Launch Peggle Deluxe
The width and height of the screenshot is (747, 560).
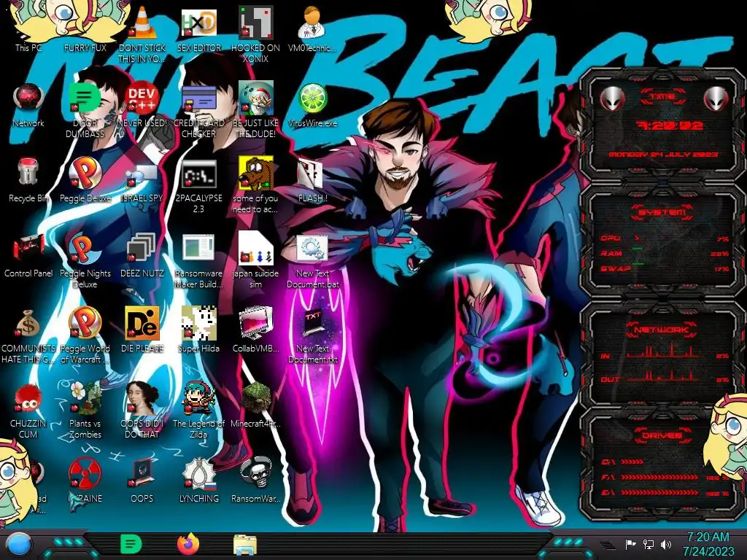[x=85, y=173]
